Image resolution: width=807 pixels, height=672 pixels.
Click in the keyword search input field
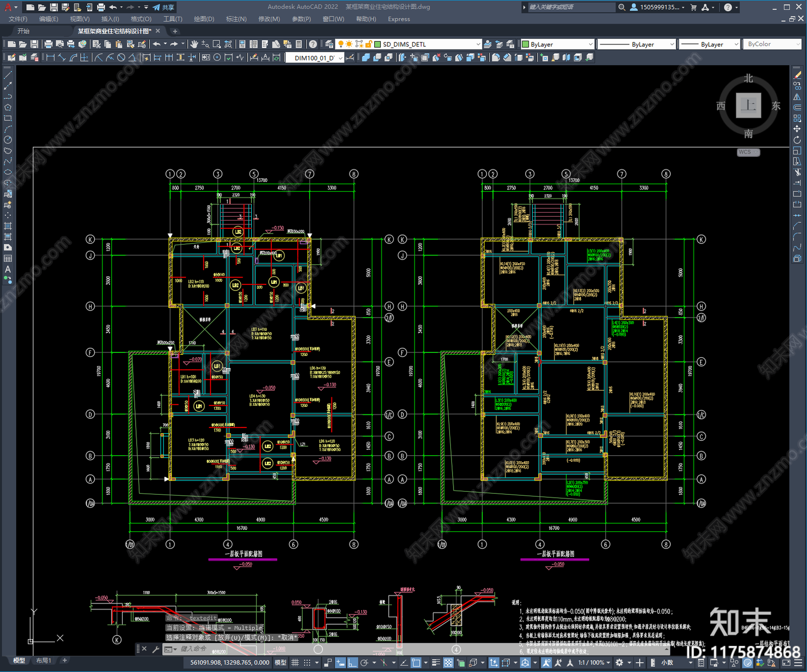571,7
